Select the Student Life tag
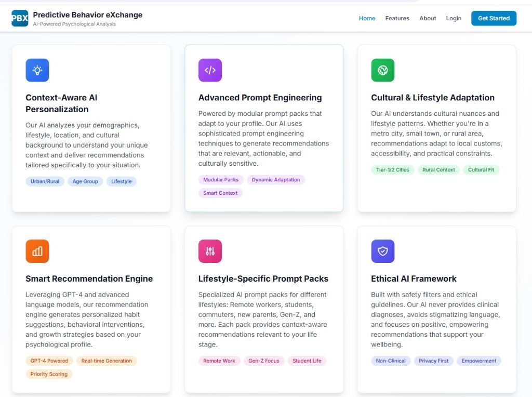The height and width of the screenshot is (397, 532). click(x=307, y=361)
